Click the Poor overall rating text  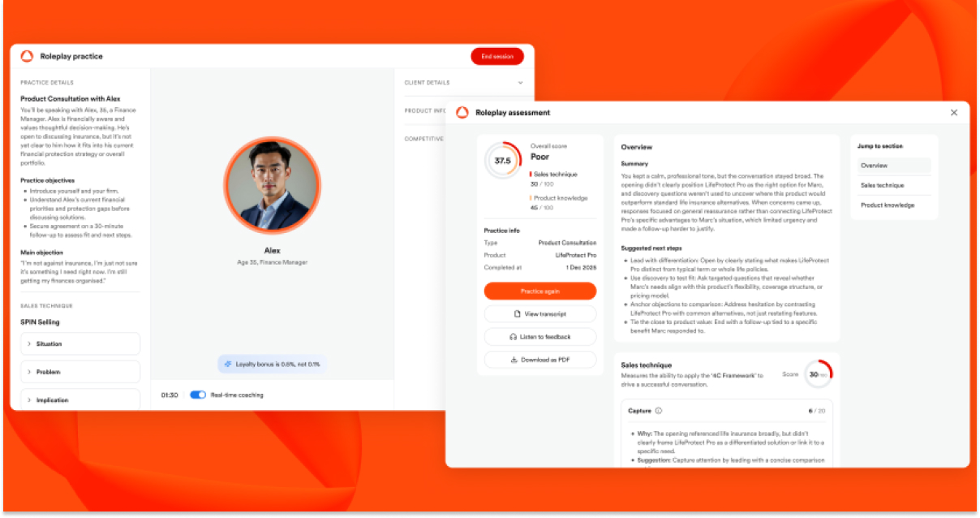pyautogui.click(x=539, y=157)
